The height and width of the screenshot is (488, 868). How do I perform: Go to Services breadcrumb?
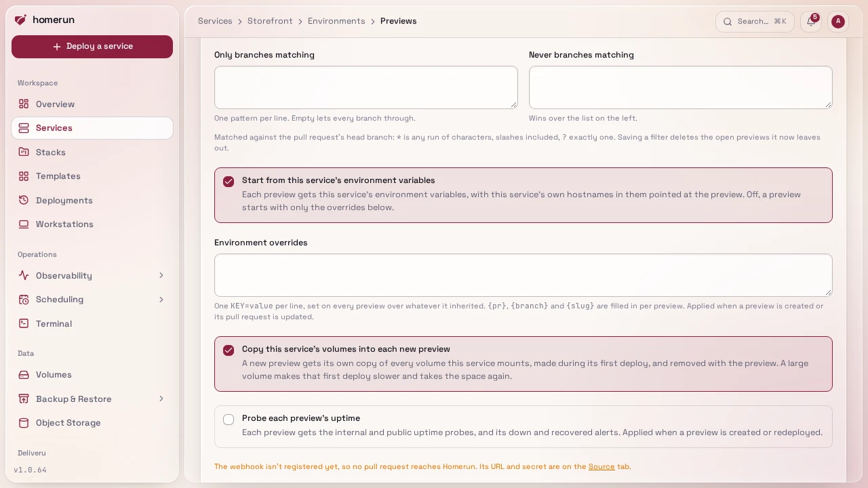pyautogui.click(x=215, y=21)
